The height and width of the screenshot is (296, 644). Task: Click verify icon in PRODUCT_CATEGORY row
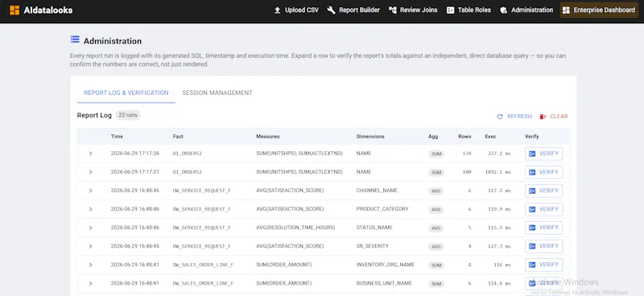[x=532, y=209]
